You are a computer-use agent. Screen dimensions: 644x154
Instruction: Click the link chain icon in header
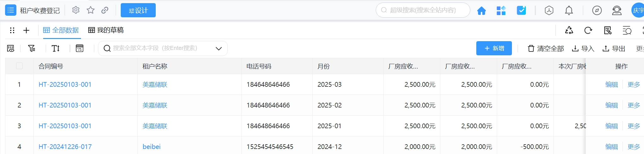pyautogui.click(x=105, y=10)
